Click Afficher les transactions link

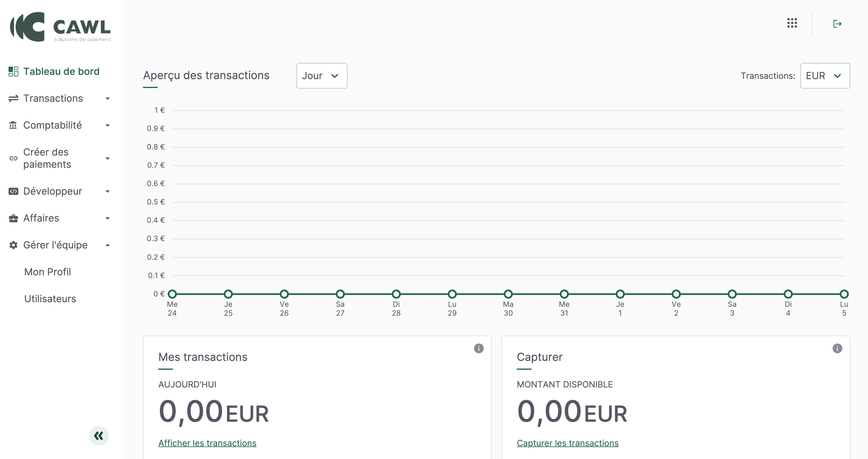[207, 443]
